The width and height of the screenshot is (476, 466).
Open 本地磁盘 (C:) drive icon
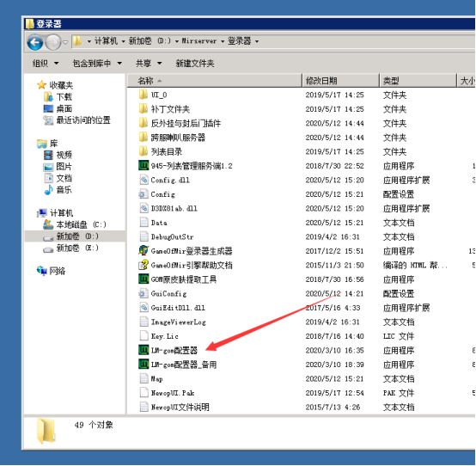coord(48,224)
